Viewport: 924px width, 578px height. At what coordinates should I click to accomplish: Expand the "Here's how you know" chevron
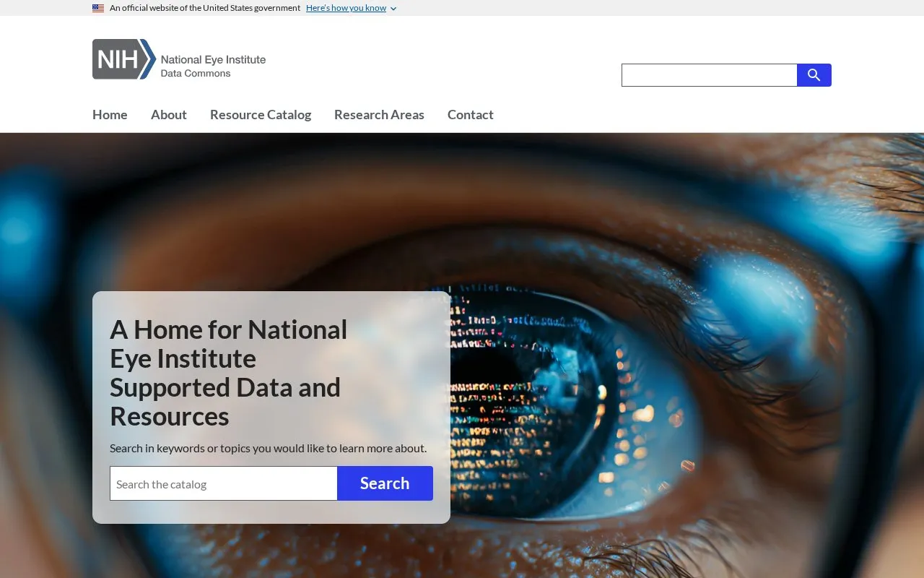pyautogui.click(x=393, y=9)
